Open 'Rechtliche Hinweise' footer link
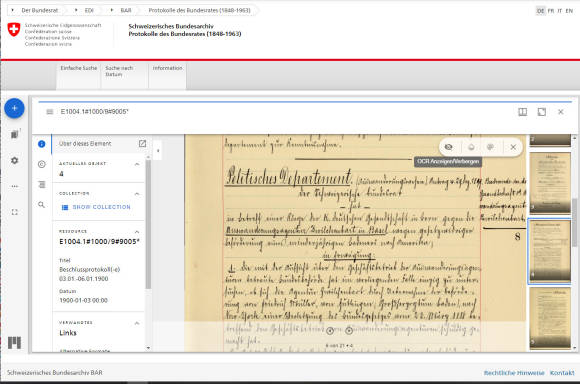580x384 pixels. [514, 373]
